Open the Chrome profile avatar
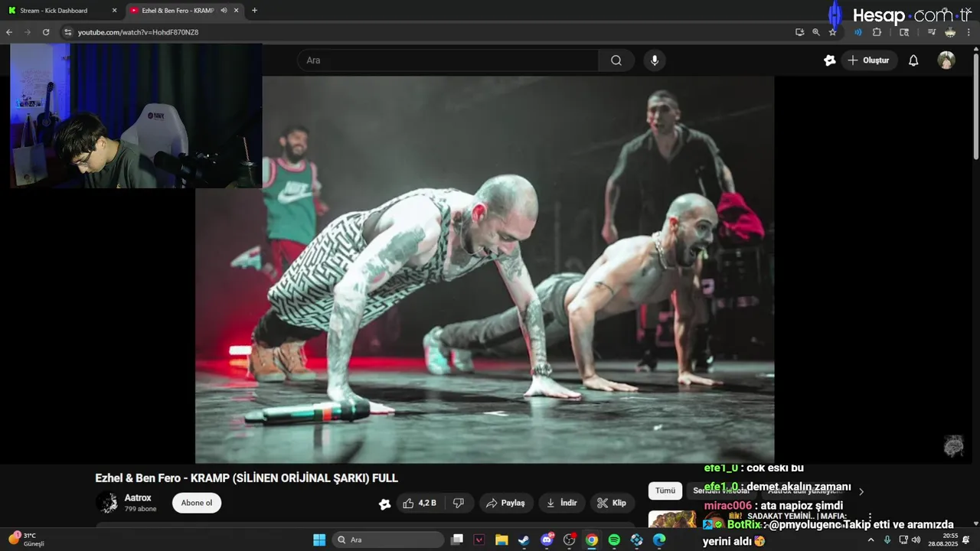 (x=950, y=32)
